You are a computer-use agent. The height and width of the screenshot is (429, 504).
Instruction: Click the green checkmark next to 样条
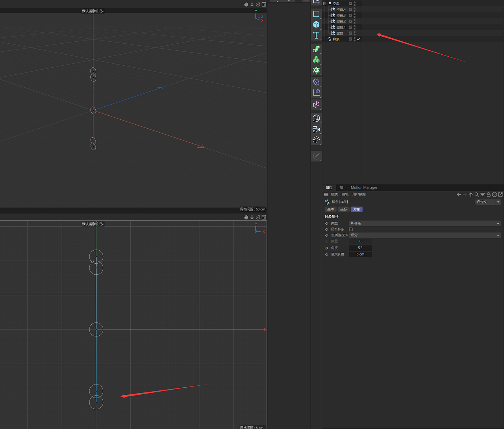(358, 39)
